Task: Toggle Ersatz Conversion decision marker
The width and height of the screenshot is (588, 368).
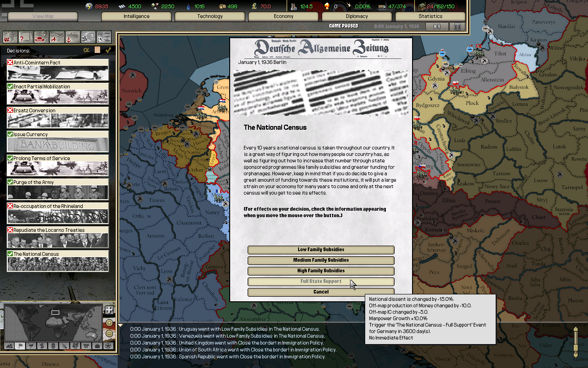Action: pos(10,110)
